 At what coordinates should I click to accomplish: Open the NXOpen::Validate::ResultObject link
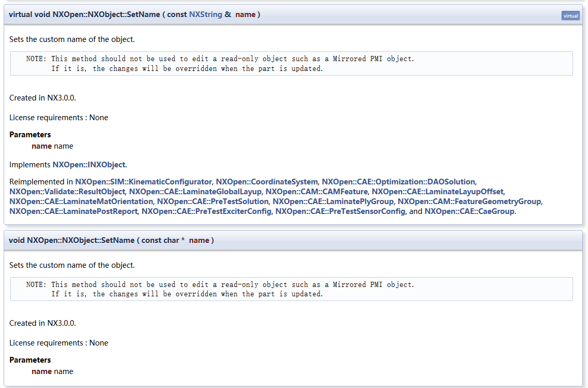click(x=67, y=192)
